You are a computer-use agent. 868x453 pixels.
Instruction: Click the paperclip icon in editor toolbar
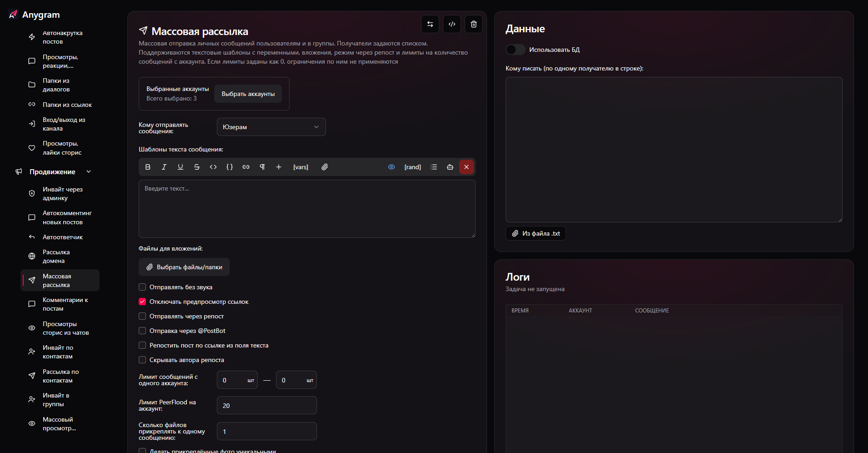[x=325, y=167]
